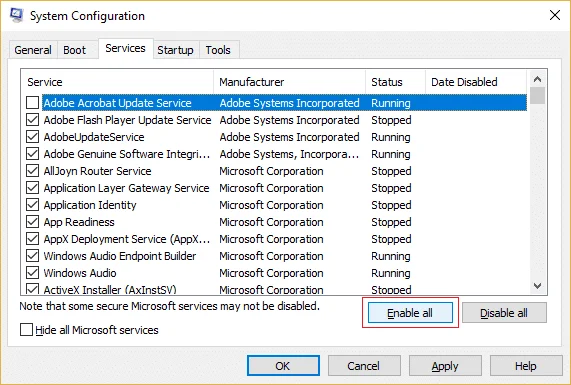Screen dimensions: 571x385
Task: Confirm with the OK button
Action: 283,366
